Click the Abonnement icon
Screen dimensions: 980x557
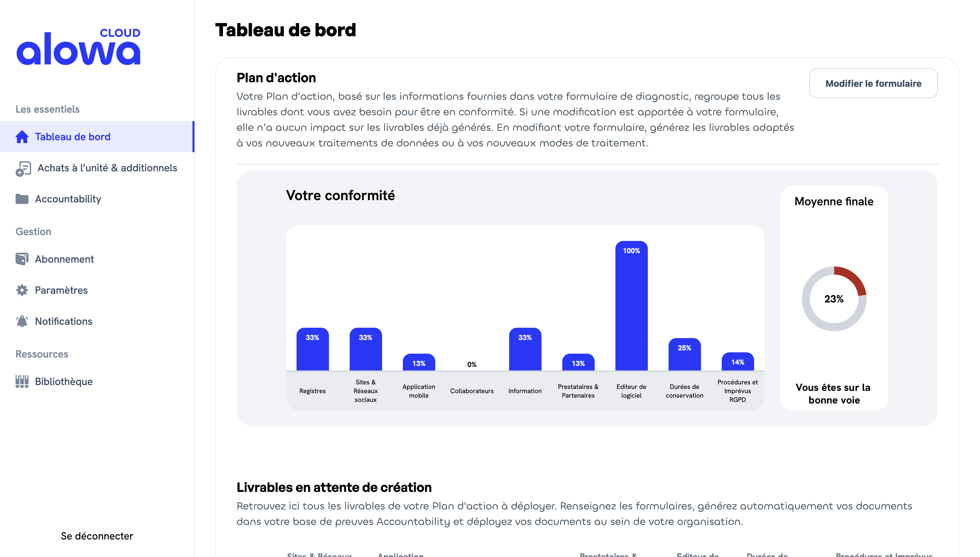pyautogui.click(x=22, y=259)
